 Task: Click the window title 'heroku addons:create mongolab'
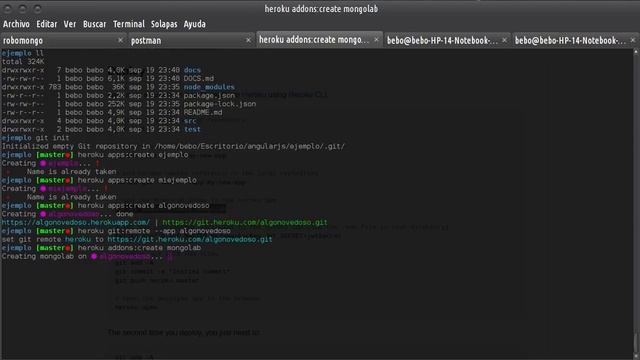point(321,9)
